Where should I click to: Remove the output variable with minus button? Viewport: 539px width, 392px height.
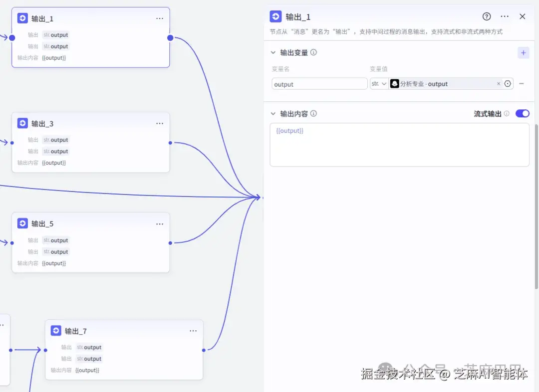point(522,83)
